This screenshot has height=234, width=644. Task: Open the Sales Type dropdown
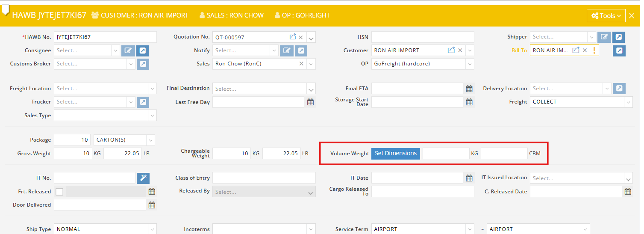152,116
